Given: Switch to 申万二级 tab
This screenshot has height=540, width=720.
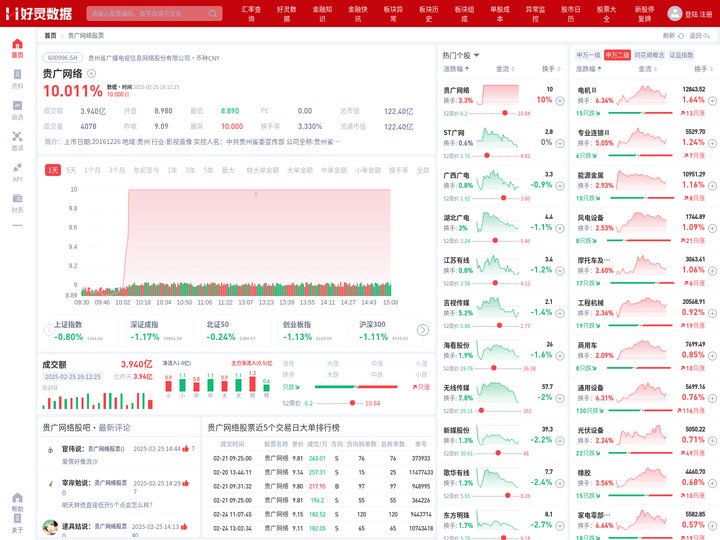Looking at the screenshot, I should coord(617,55).
